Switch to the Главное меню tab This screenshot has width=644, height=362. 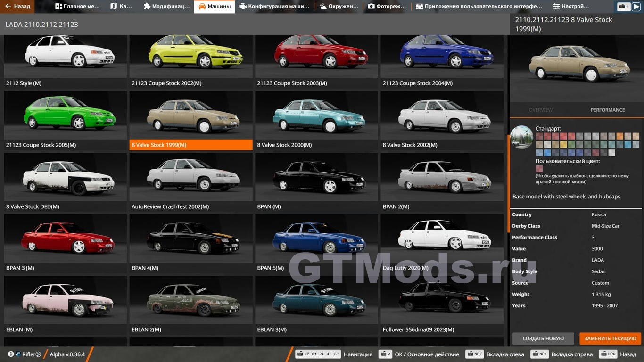click(x=77, y=7)
